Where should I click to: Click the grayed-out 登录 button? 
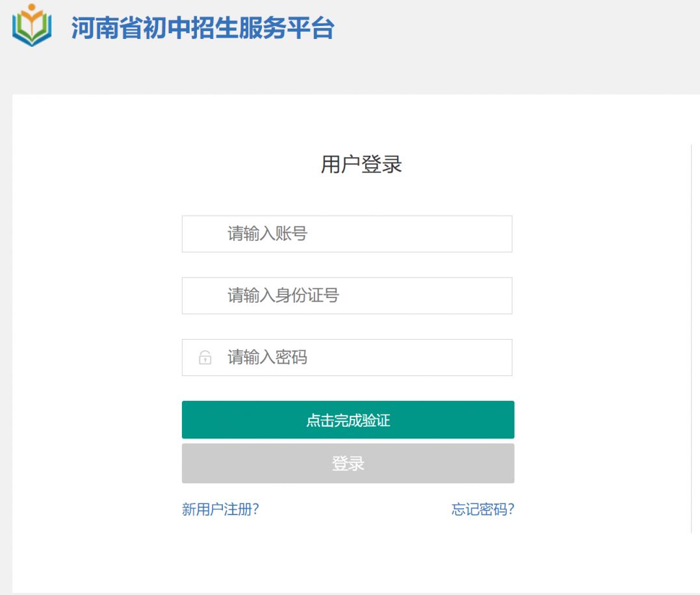click(x=347, y=462)
